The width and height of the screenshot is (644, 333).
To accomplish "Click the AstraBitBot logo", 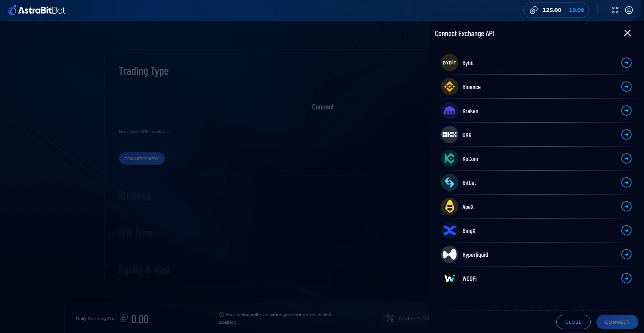I will click(37, 10).
